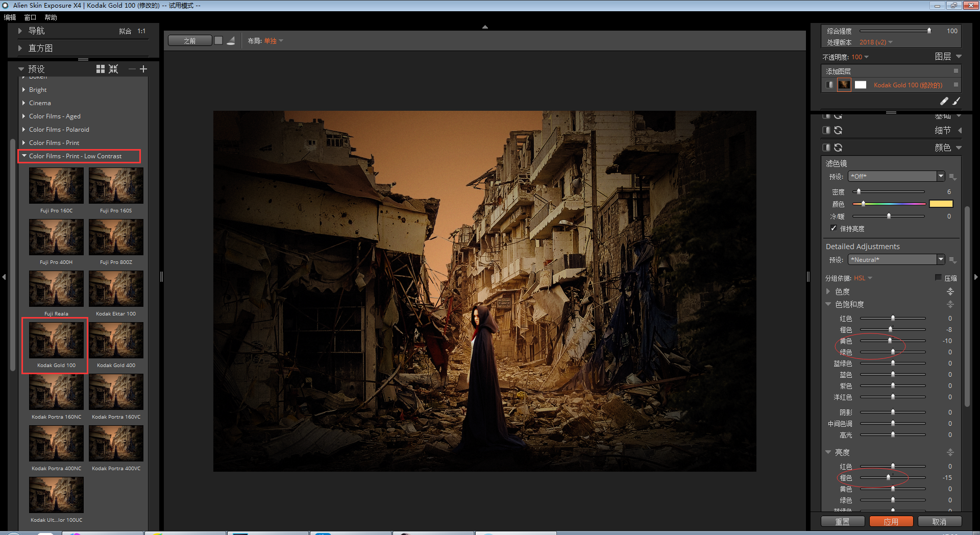Click 拟合 fit zoom option
980x535 pixels.
(125, 31)
